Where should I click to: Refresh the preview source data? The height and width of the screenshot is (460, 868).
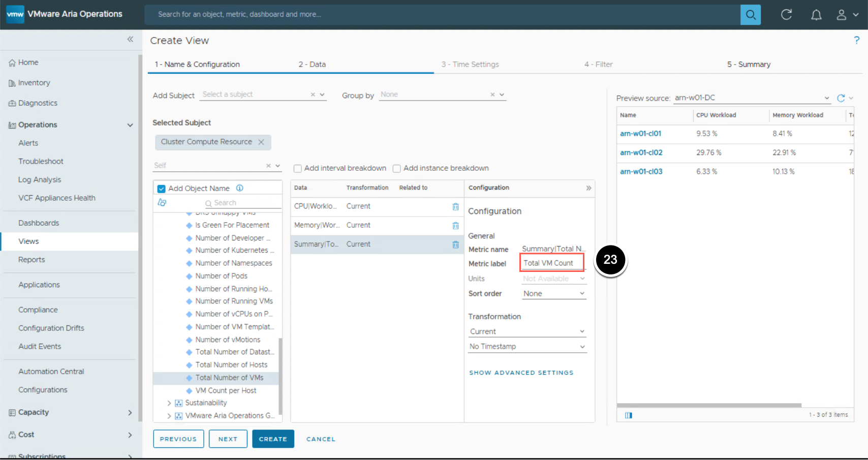[x=841, y=98]
